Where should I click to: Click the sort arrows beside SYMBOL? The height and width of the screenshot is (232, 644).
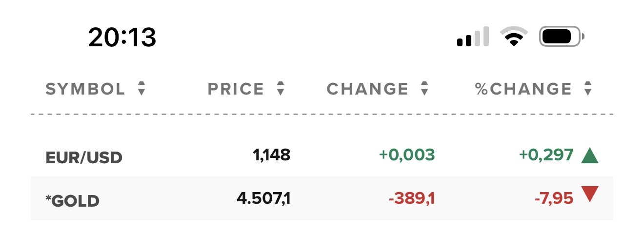pyautogui.click(x=141, y=89)
